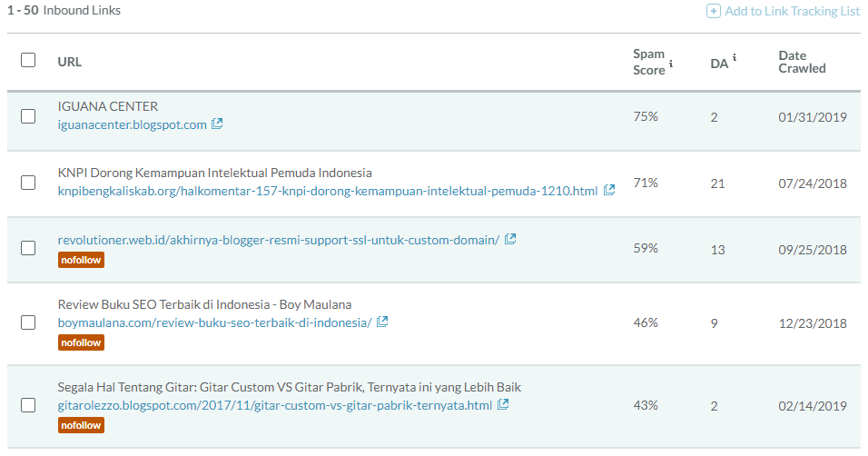Tick the Review Buku SEO row checkbox
Screen dimensions: 868x456
tap(28, 322)
